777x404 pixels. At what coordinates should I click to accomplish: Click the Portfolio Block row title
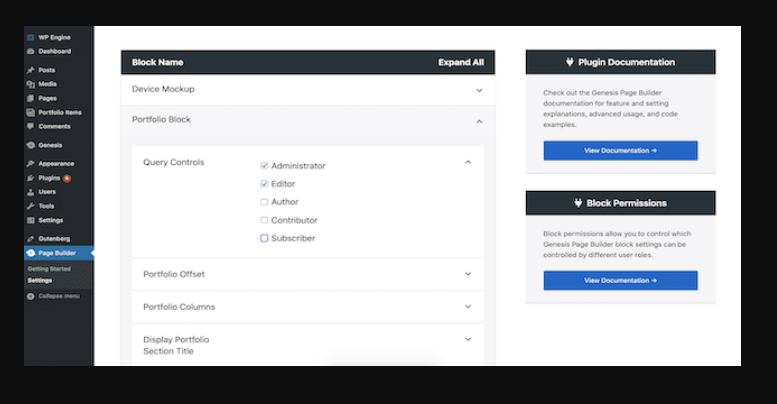161,119
